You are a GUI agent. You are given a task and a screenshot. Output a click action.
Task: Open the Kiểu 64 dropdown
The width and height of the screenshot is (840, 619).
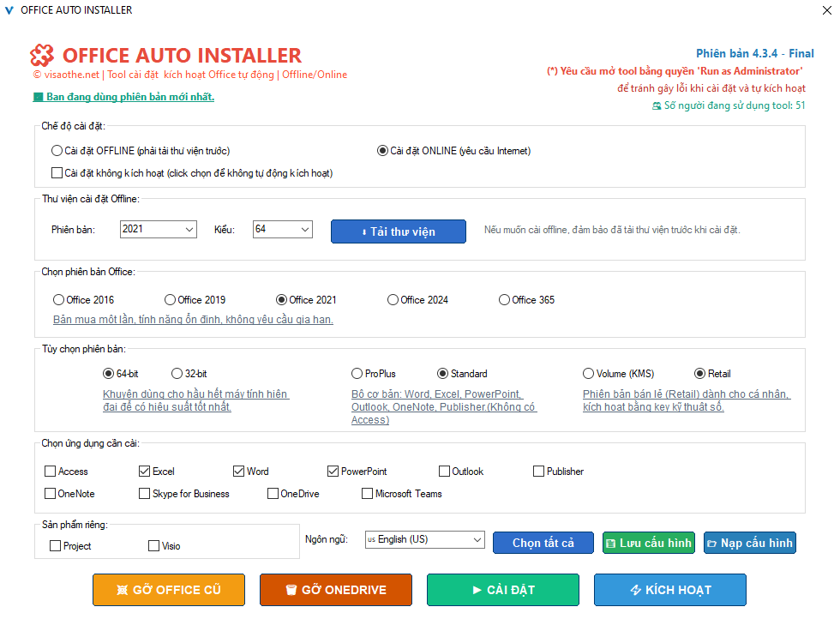pos(283,230)
